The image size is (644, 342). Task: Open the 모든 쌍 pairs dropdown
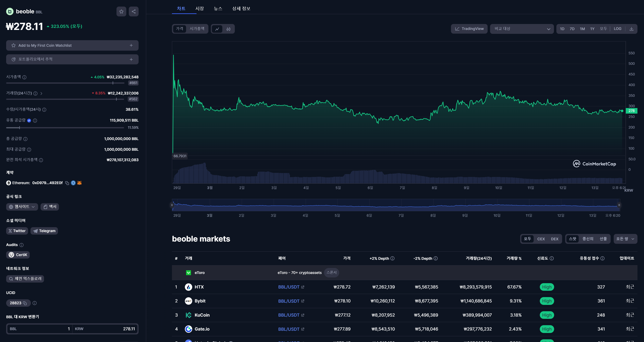625,239
